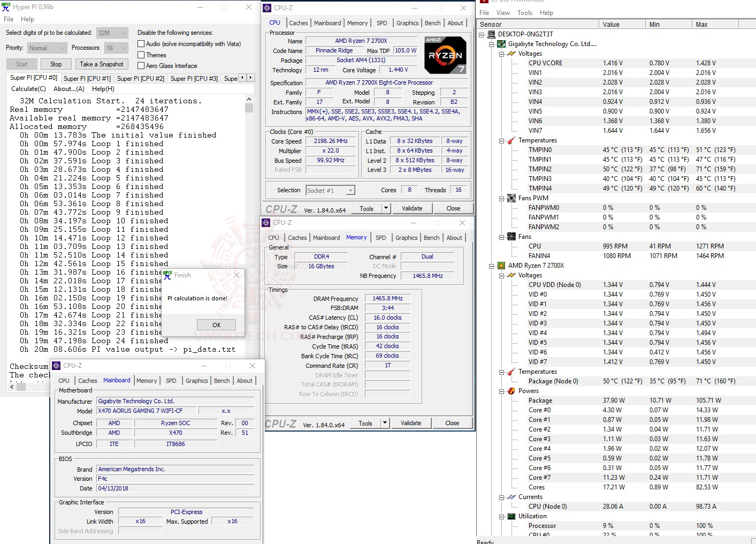Open the Processors 16 dropdown
Screen dimensions: 756x544
[x=117, y=48]
